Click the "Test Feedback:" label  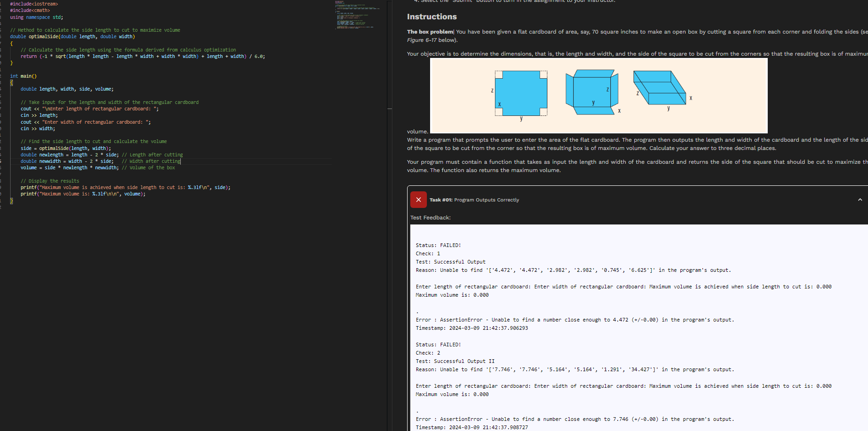pos(430,218)
